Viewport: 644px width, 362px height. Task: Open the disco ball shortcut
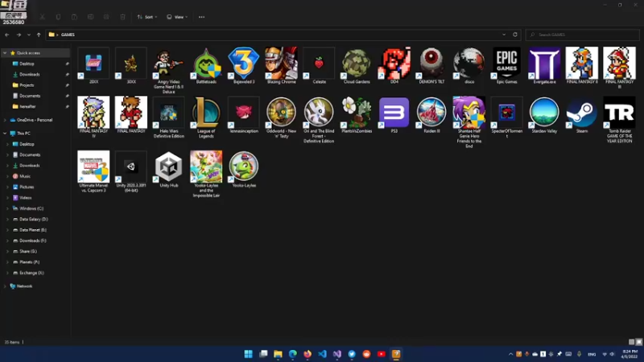tap(469, 66)
